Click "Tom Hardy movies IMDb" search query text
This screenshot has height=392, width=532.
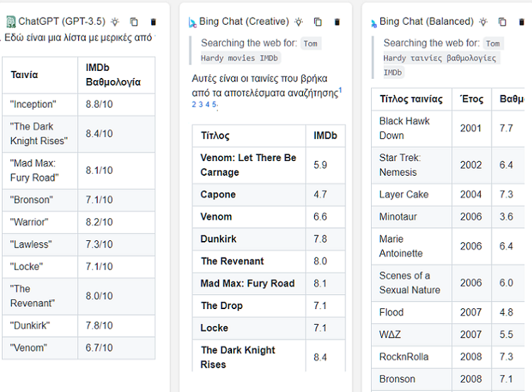260,51
